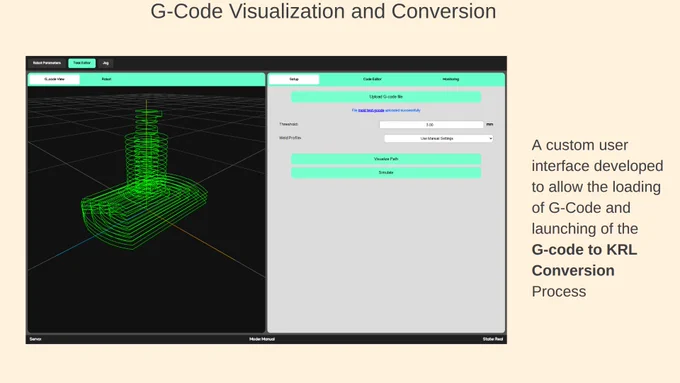Click the 'mm' unit label beside threshold
The width and height of the screenshot is (680, 383).
point(490,124)
